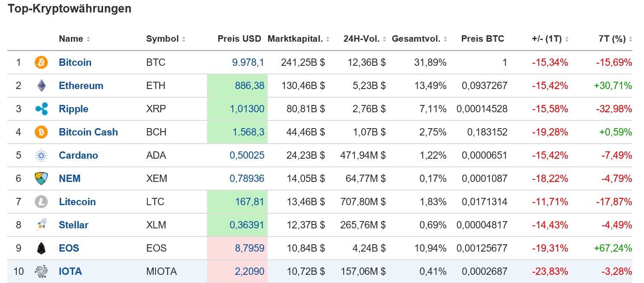Click the Ethereum diamond logo icon
644x283 pixels.
click(42, 86)
